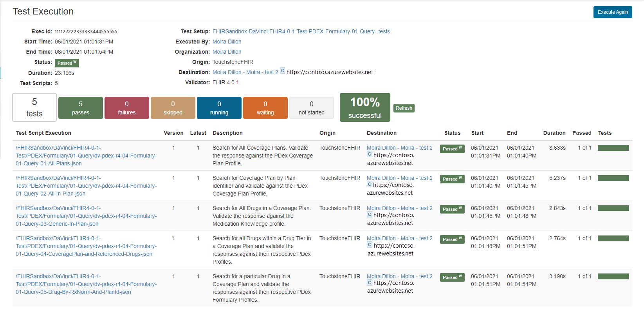Click the Passed badge in the All-Plans row
The height and width of the screenshot is (315, 644).
(x=452, y=149)
